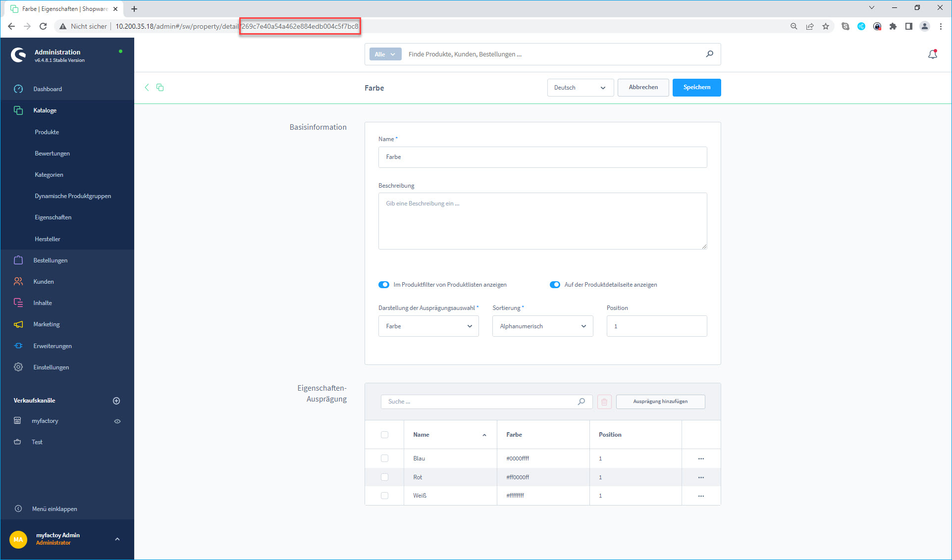Click the Einstellungen gear icon
The width and height of the screenshot is (952, 560).
point(18,367)
